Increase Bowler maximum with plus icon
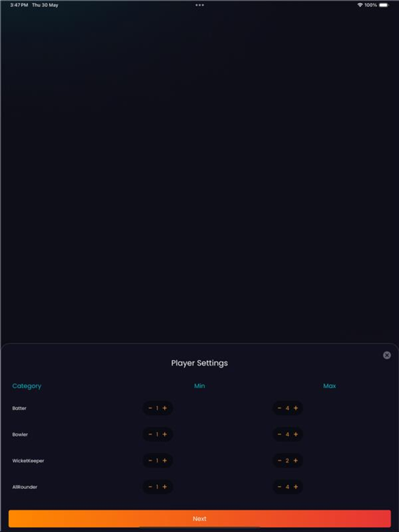This screenshot has height=532, width=399. click(x=296, y=434)
